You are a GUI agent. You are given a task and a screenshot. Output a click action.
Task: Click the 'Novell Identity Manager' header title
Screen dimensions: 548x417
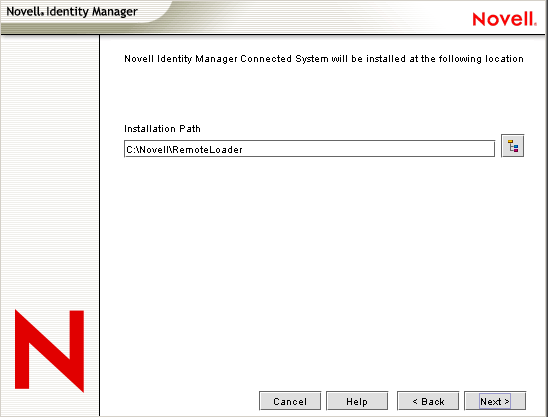[x=72, y=12]
